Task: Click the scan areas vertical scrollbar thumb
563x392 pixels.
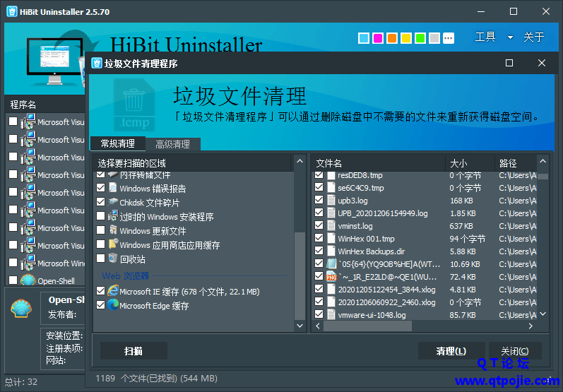Action: 300,275
